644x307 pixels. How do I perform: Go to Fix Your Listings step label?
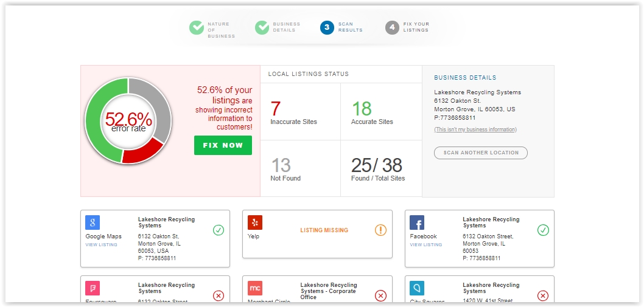tap(416, 27)
